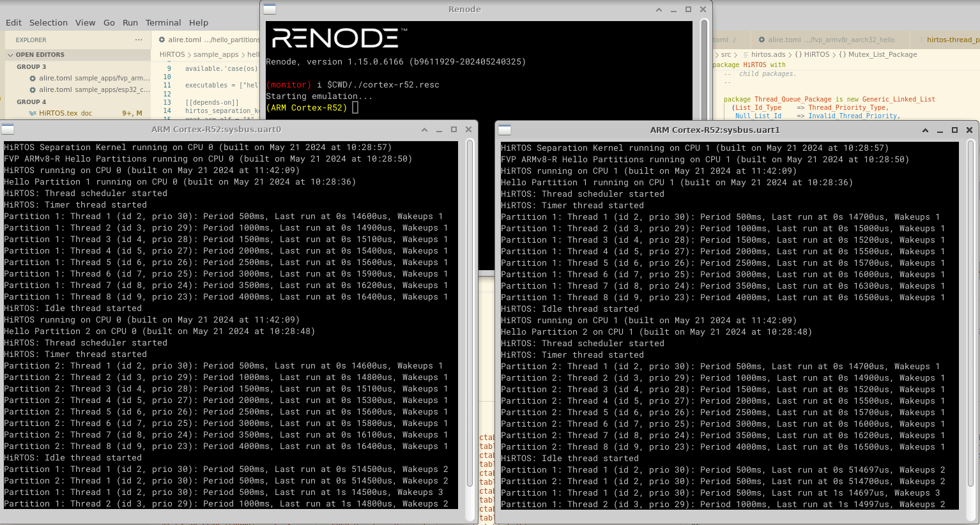Open the View menu
The width and height of the screenshot is (980, 525).
pos(86,22)
